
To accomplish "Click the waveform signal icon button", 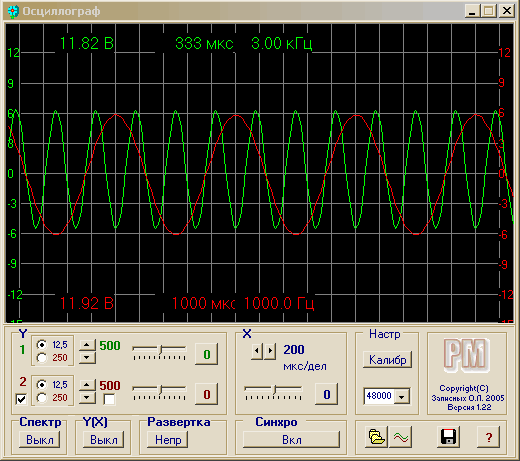I will click(x=401, y=437).
